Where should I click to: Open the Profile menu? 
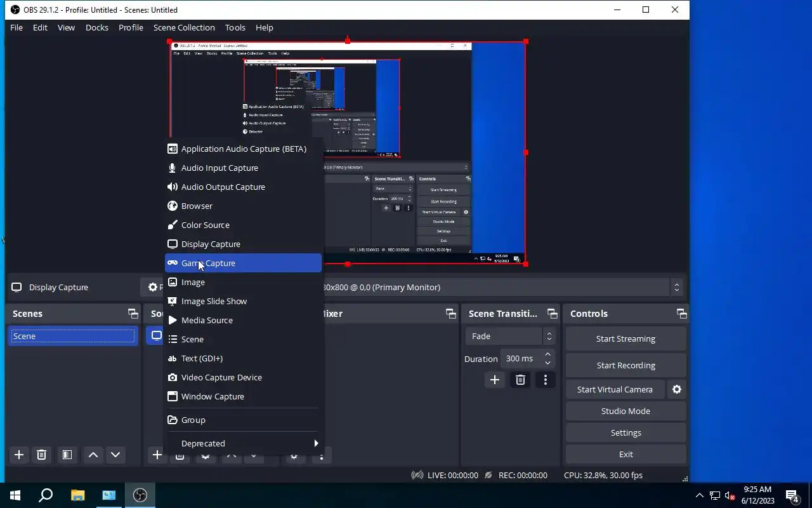pyautogui.click(x=131, y=27)
